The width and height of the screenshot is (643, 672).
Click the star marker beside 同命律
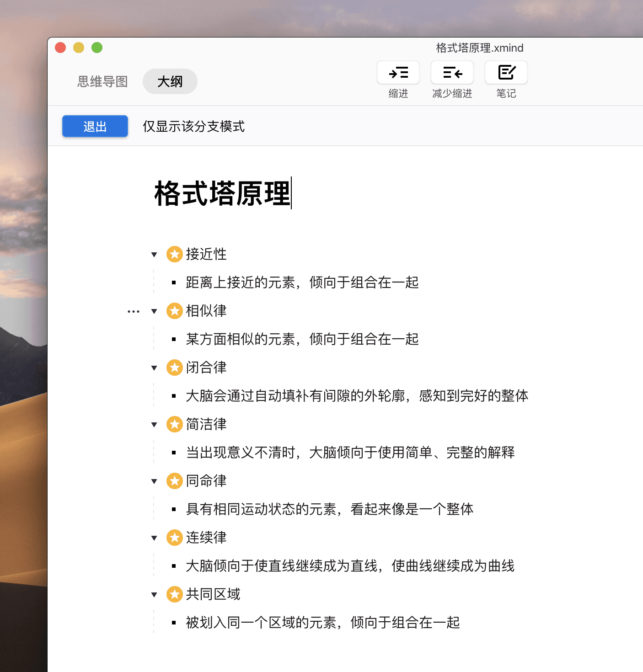coord(174,481)
